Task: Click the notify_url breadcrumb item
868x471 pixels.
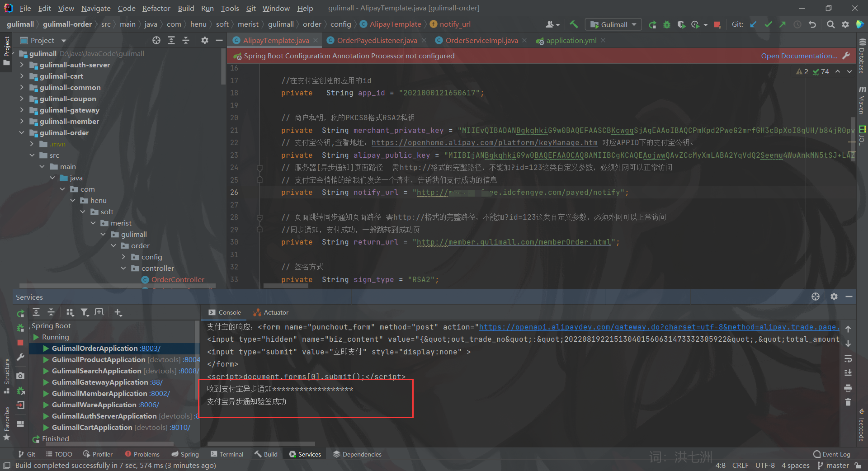Action: [x=450, y=24]
